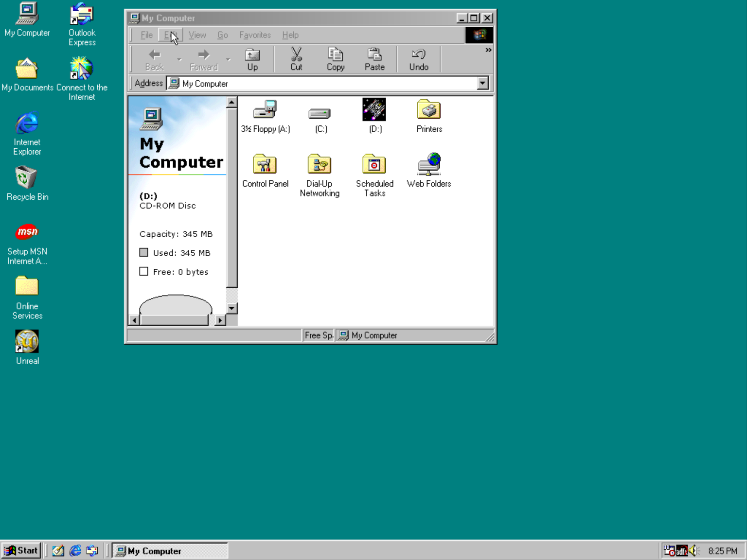The height and width of the screenshot is (560, 747).
Task: Select the Unreal desktop shortcut
Action: click(x=27, y=348)
